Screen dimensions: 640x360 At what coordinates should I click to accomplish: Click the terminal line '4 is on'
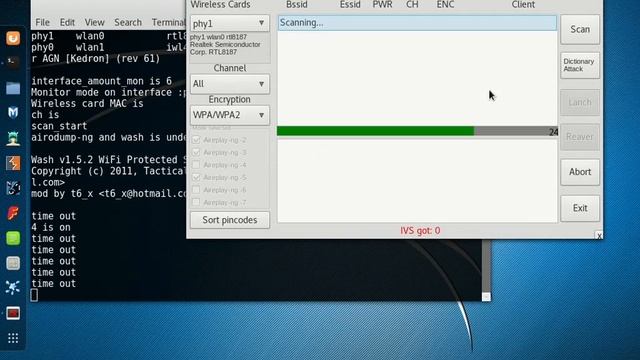51,227
